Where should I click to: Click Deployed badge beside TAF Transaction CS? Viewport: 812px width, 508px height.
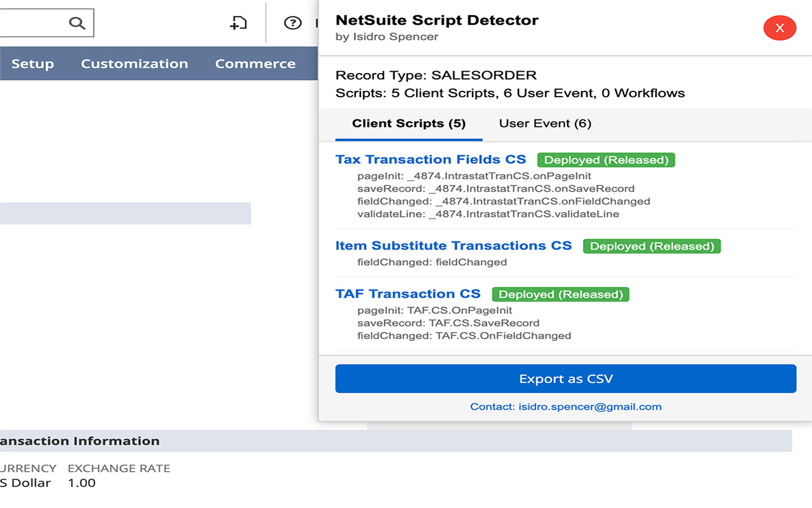(560, 295)
